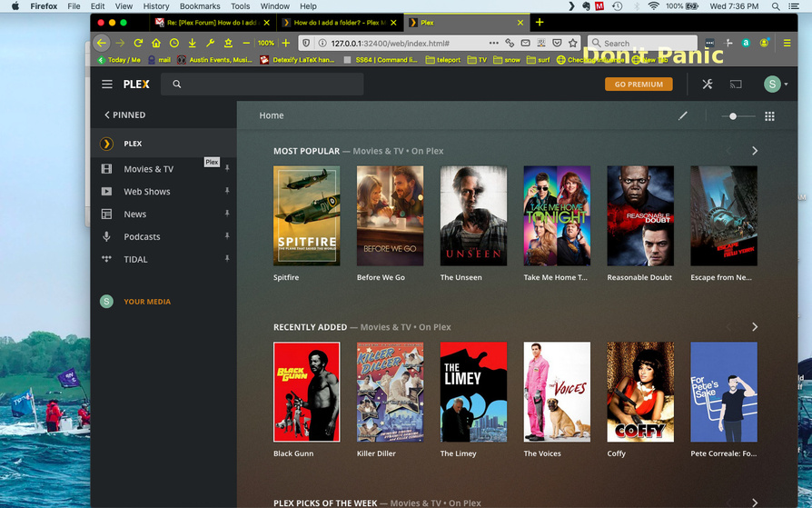Image resolution: width=812 pixels, height=508 pixels.
Task: Unpin Movies & TV pin icon
Action: coord(227,168)
